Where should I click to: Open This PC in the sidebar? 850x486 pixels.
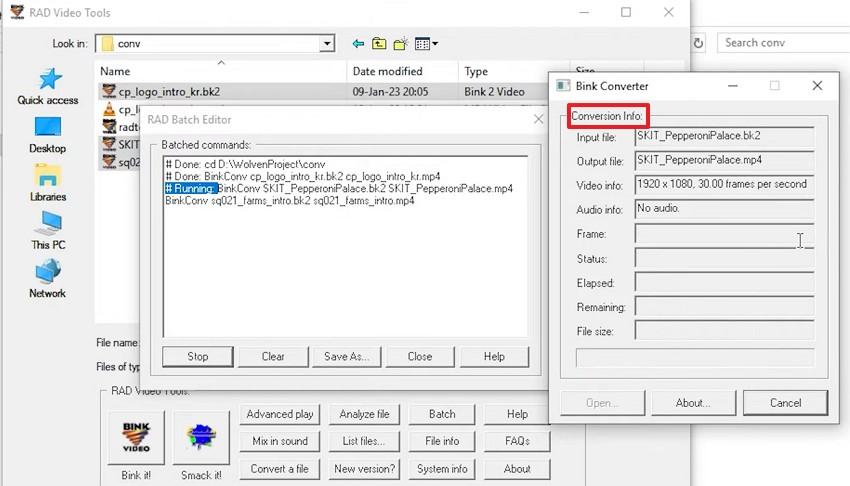(48, 231)
